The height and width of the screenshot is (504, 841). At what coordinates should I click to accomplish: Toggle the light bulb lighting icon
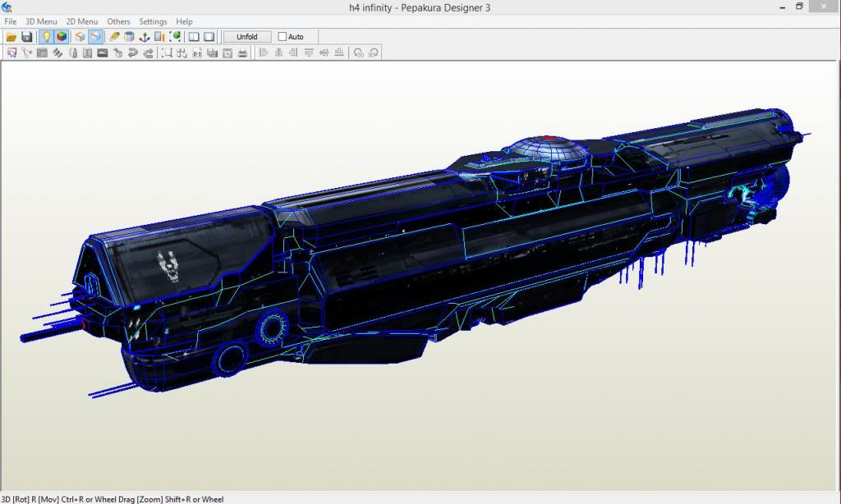click(x=46, y=36)
